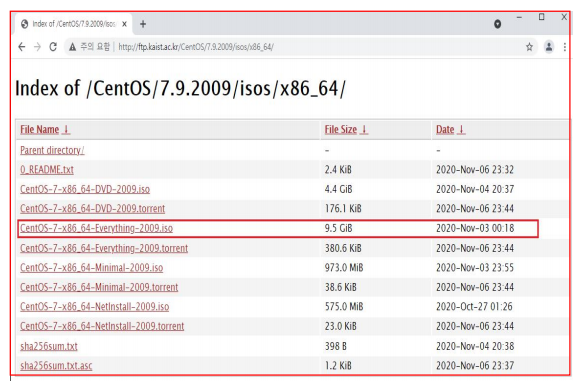Click the 2020-Nov-03 23:55 date cell

pyautogui.click(x=475, y=268)
